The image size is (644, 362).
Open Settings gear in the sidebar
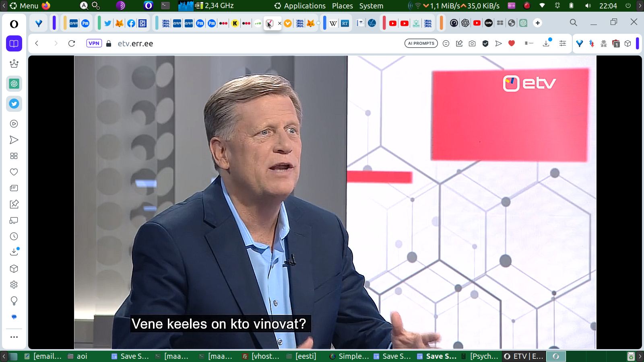coord(14,285)
